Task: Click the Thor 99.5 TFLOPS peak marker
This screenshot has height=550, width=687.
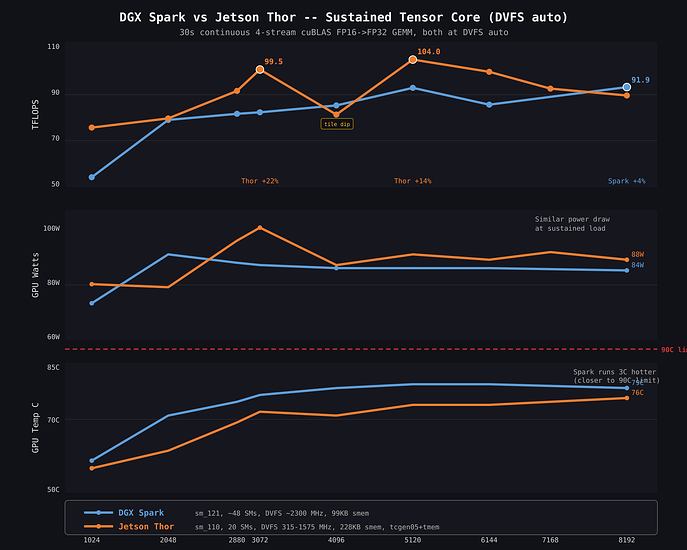Action: tap(260, 70)
